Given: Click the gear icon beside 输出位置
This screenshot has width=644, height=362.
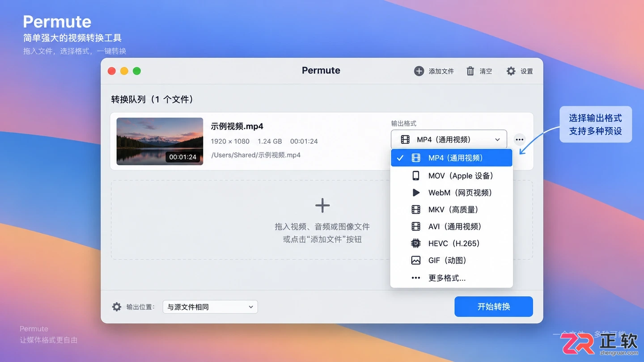Looking at the screenshot, I should click(x=117, y=307).
